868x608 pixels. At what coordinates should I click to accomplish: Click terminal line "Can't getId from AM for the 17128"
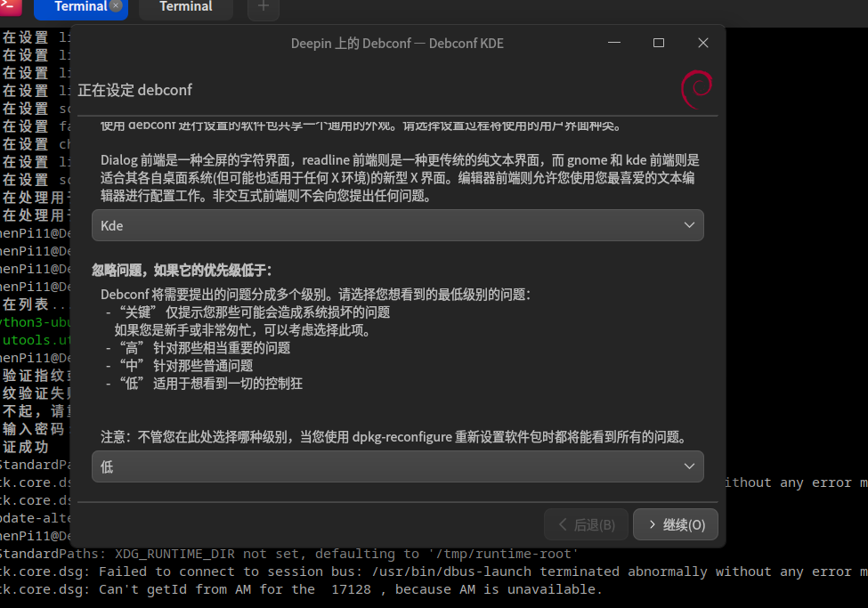click(351, 589)
